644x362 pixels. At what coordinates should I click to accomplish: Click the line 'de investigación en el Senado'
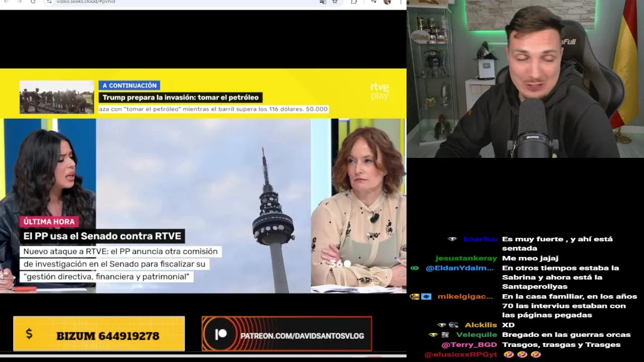coord(114,264)
